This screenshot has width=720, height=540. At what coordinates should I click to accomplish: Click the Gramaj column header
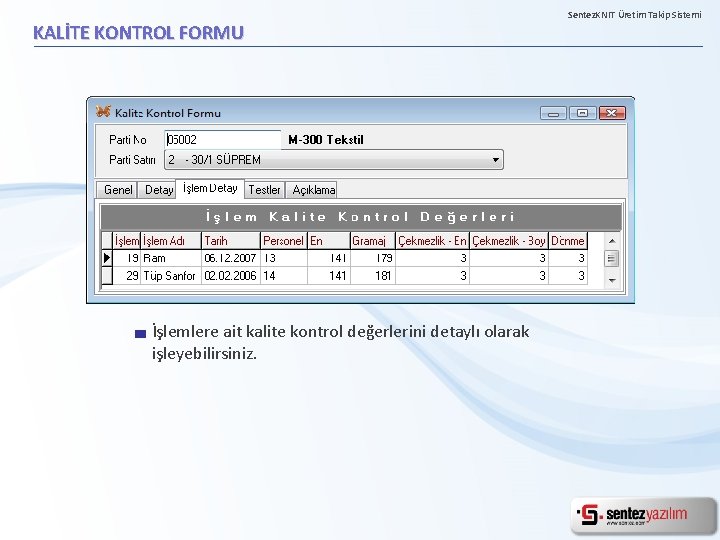372,241
